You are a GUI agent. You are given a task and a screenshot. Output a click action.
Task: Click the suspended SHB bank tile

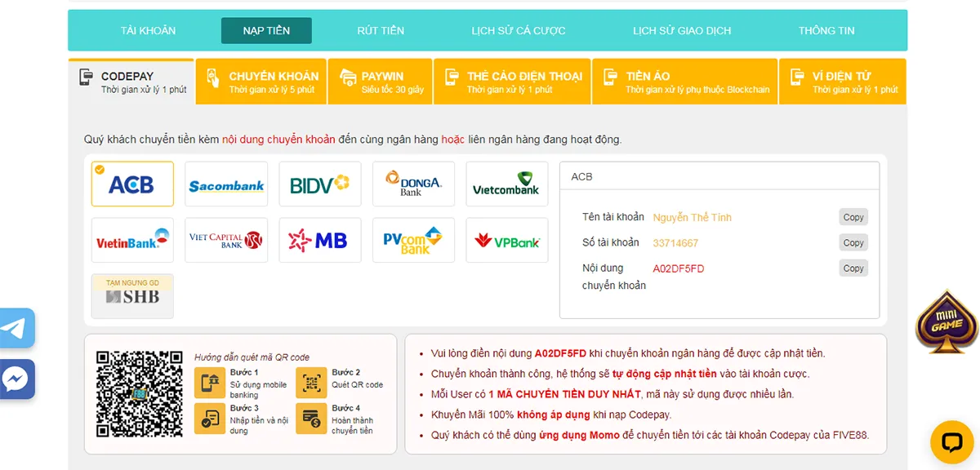pyautogui.click(x=132, y=296)
